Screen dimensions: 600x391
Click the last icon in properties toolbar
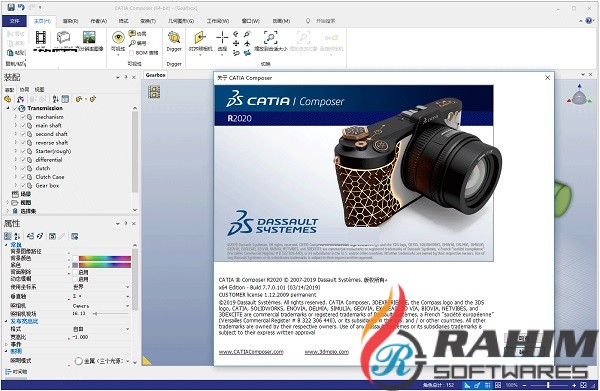tap(75, 236)
